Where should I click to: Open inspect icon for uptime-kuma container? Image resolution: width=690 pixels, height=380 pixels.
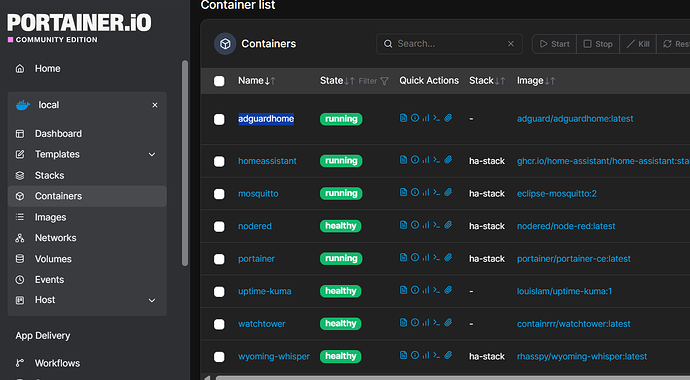415,290
